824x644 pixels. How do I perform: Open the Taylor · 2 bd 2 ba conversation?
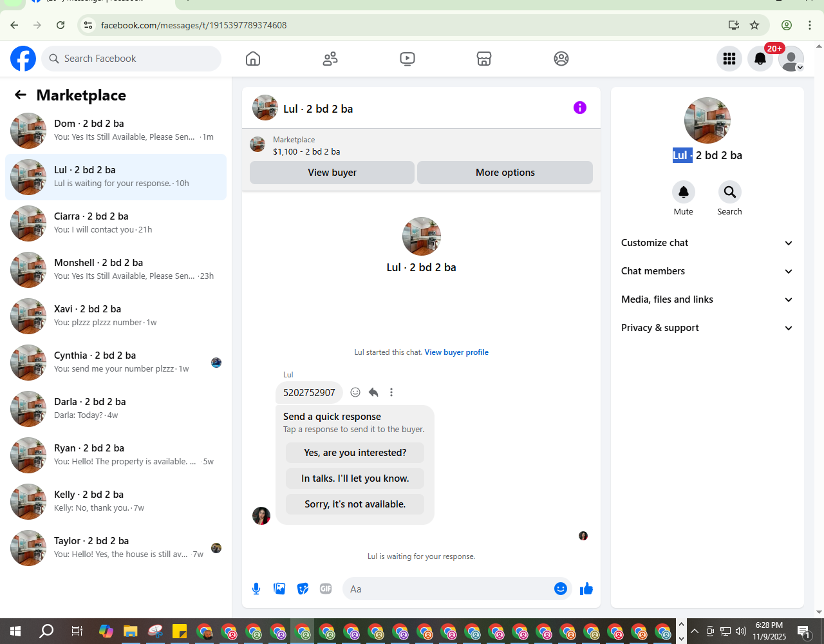[x=116, y=548]
